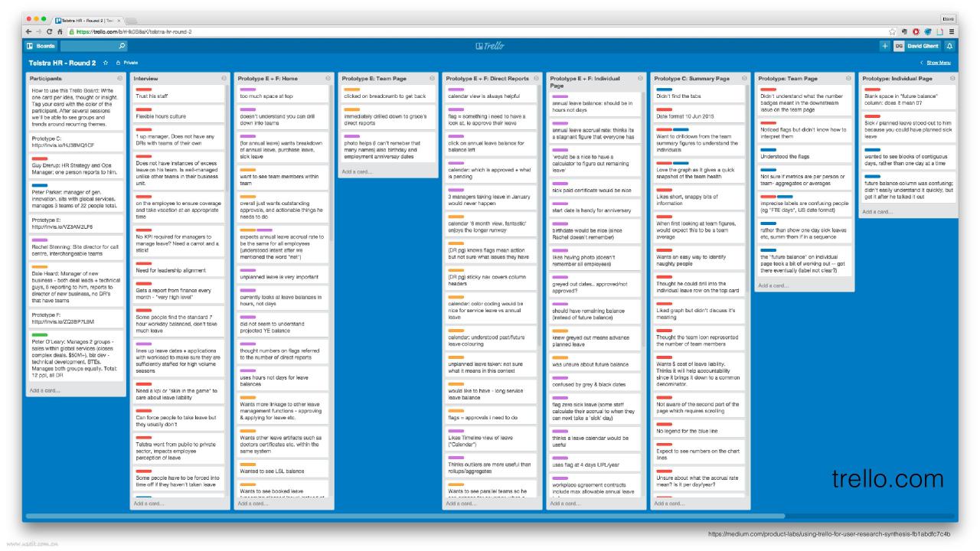Open the Boards menu button
This screenshot has width=980, height=551.
pos(41,47)
